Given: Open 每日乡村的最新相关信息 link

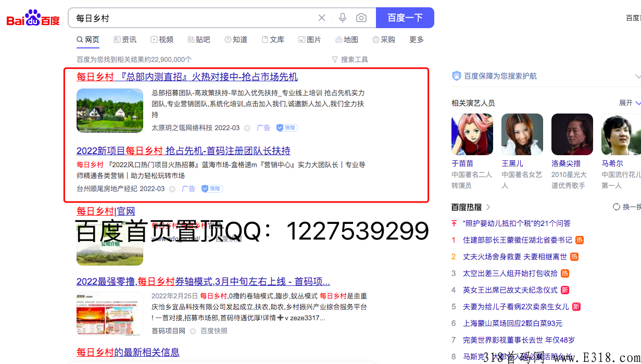Looking at the screenshot, I should click(x=128, y=353).
